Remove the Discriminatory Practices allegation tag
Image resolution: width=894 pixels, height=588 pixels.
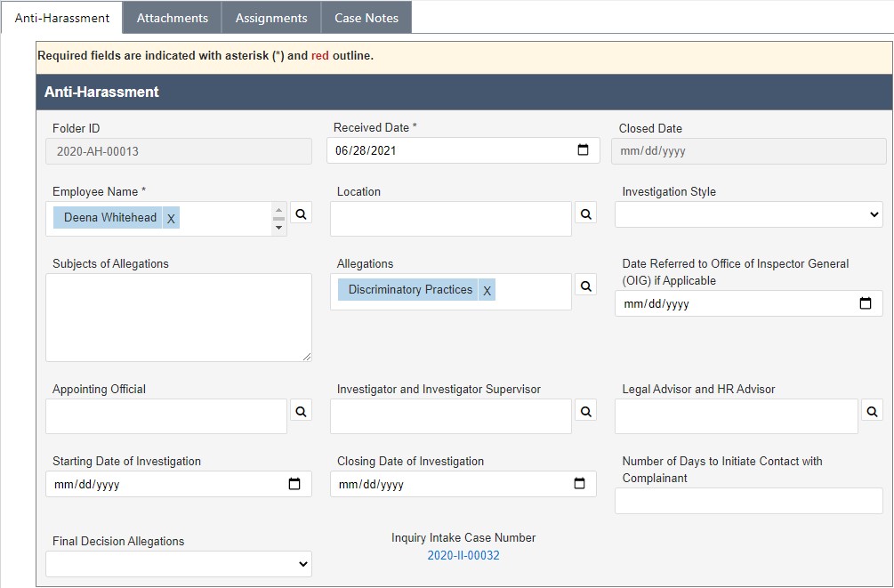(x=487, y=290)
